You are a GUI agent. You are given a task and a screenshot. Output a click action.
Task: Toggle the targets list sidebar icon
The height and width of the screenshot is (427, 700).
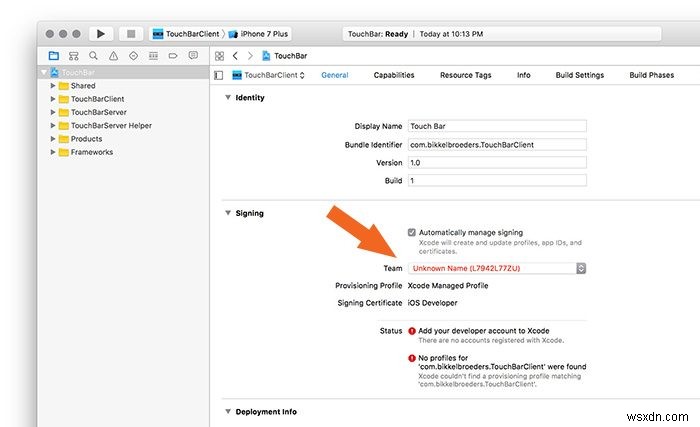219,75
